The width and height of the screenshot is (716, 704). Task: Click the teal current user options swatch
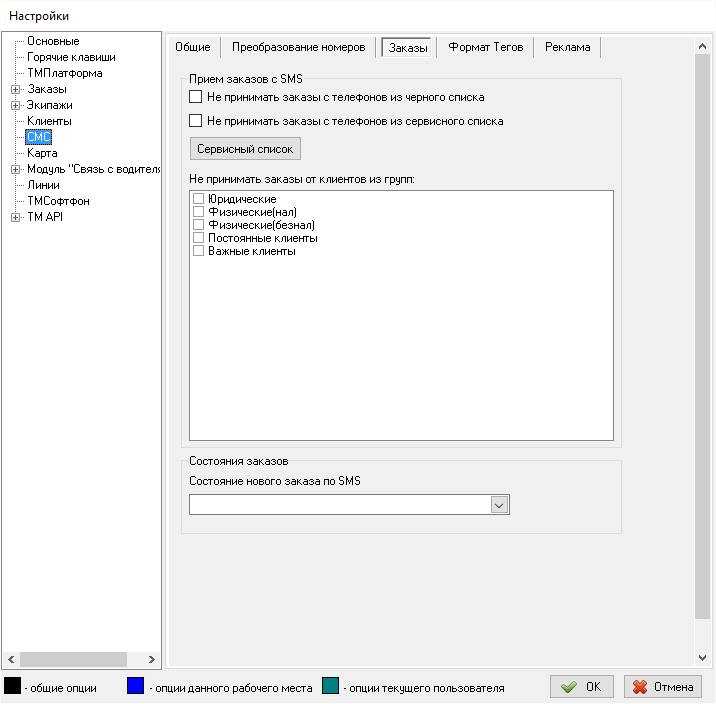331,686
